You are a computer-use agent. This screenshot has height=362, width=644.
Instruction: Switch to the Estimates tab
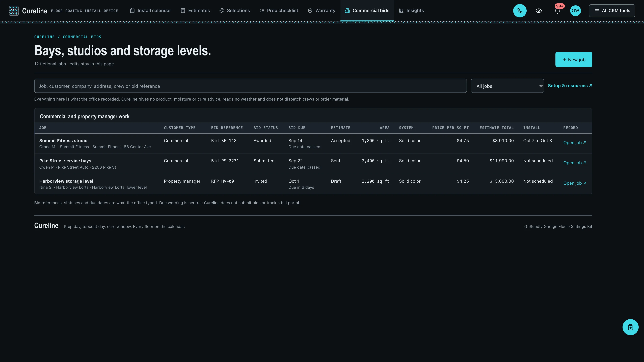coord(195,11)
